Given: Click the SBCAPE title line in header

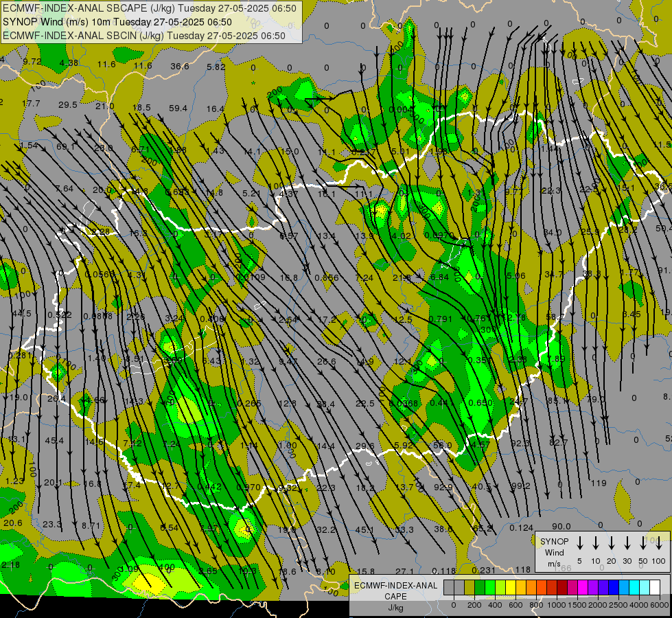Looking at the screenshot, I should (149, 8).
